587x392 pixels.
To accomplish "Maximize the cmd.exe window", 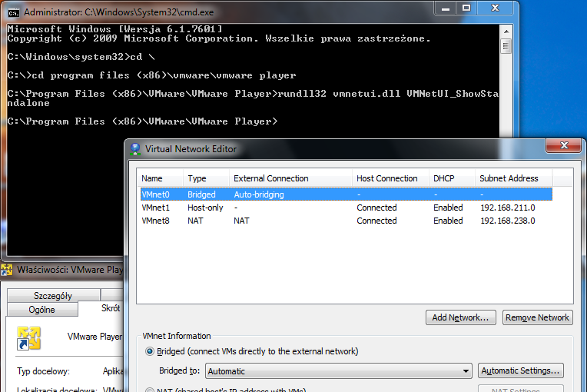I will pyautogui.click(x=466, y=8).
